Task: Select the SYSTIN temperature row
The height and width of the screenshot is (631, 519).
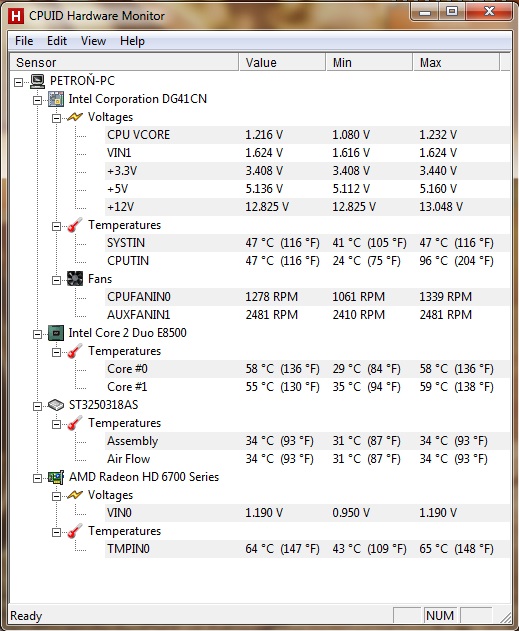Action: point(307,243)
